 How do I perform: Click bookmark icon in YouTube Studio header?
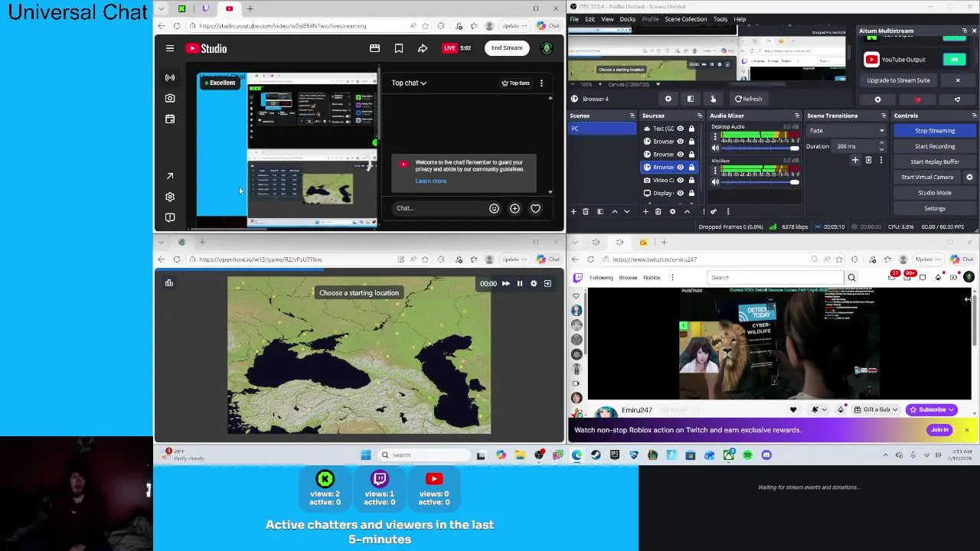[x=399, y=48]
